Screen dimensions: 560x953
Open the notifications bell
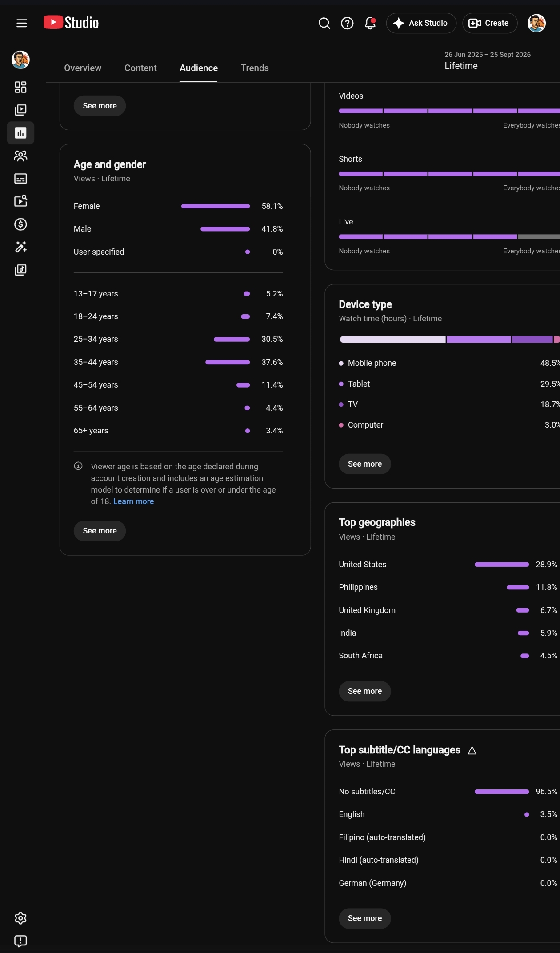coord(370,23)
